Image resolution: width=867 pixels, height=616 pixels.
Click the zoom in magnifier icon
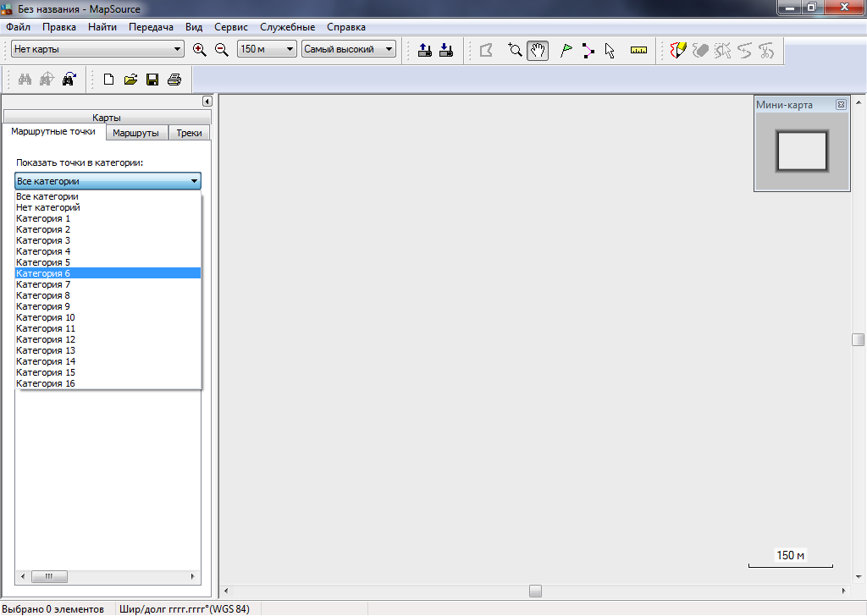(x=200, y=50)
